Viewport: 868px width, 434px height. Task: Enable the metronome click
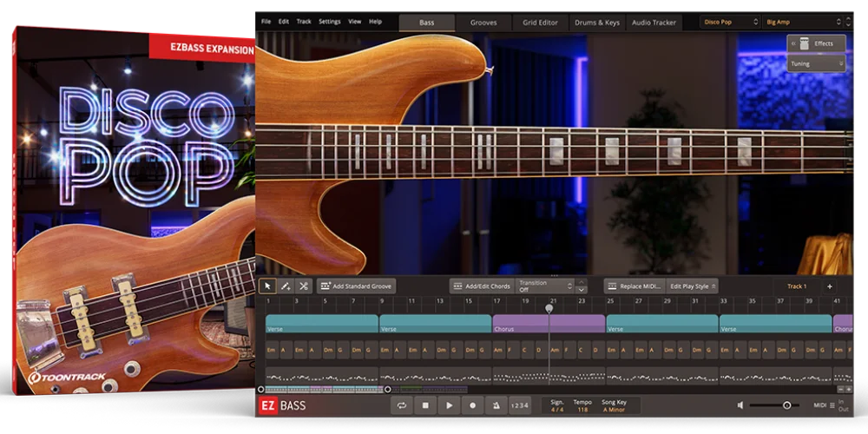pyautogui.click(x=496, y=405)
